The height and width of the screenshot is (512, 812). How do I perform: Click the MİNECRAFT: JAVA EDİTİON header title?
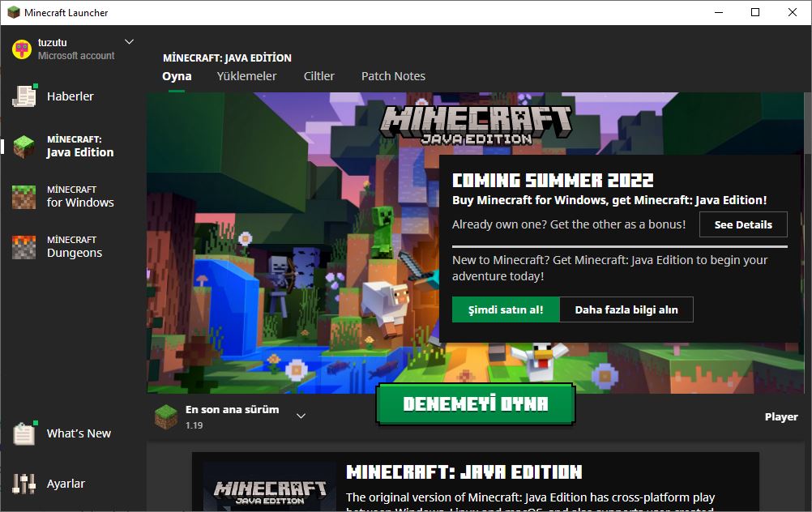tap(227, 58)
